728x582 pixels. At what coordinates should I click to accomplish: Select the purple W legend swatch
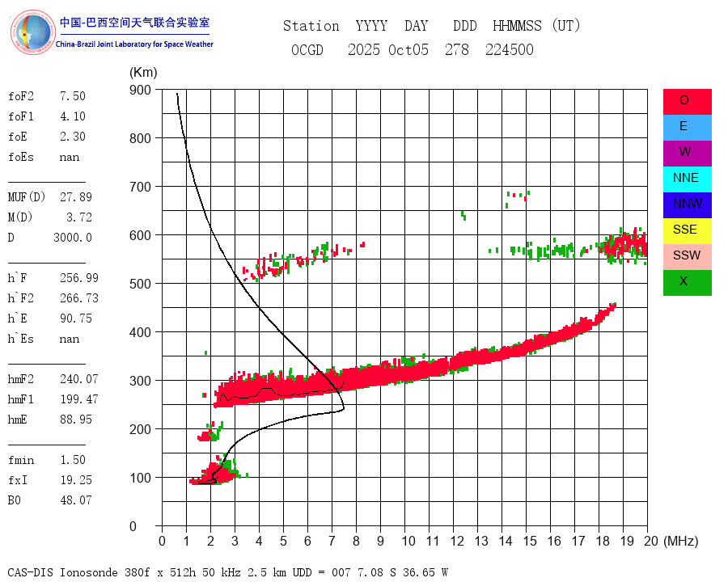pyautogui.click(x=687, y=154)
